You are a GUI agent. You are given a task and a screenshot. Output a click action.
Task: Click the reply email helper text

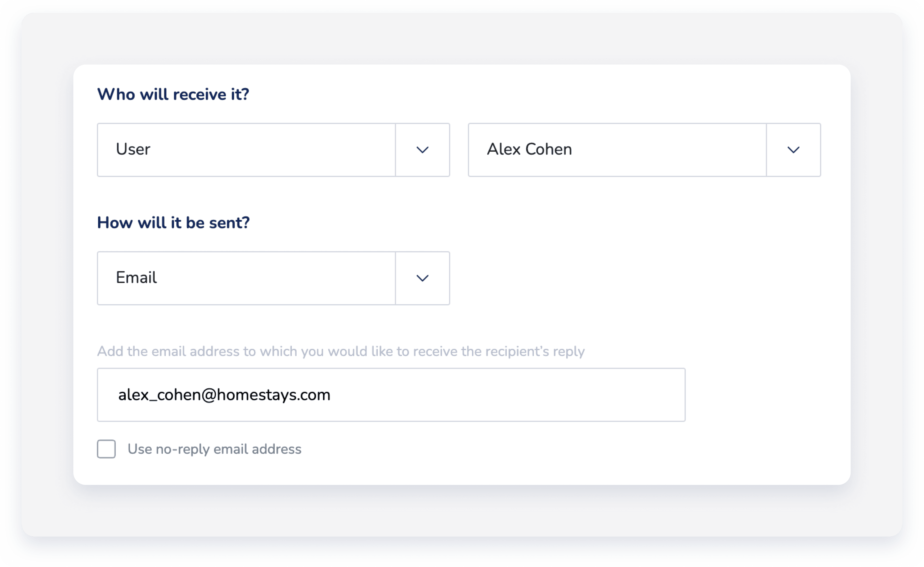[x=341, y=351]
